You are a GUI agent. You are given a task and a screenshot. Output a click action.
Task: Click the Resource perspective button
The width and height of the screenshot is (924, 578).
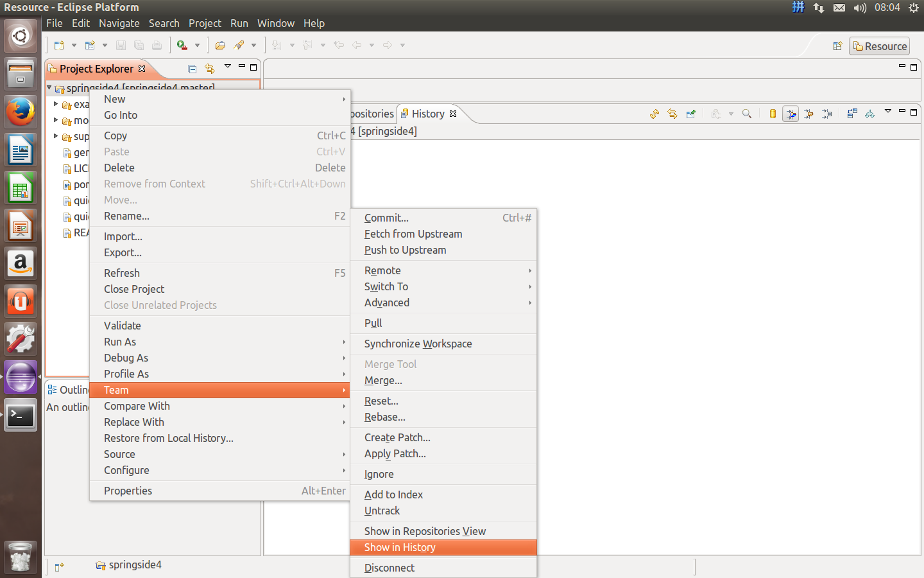(880, 46)
